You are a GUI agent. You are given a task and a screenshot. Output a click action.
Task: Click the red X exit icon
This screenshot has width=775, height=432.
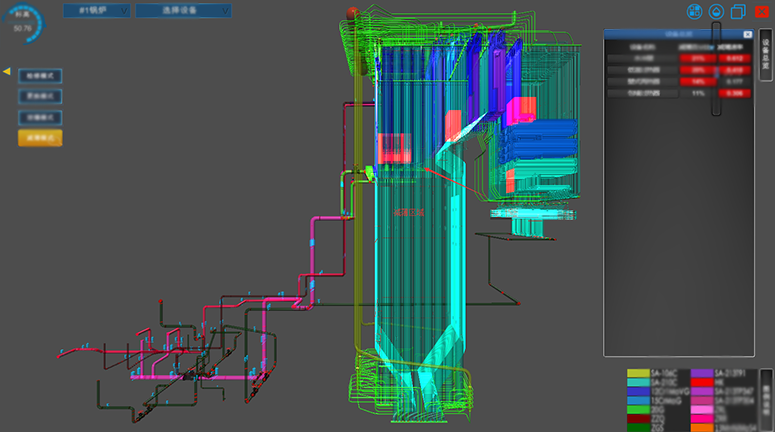click(x=762, y=12)
